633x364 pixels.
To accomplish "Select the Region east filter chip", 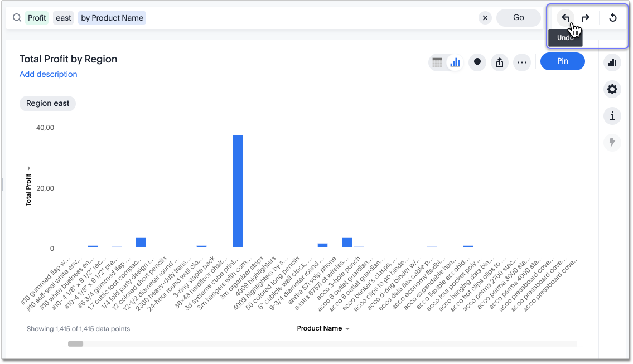I will 48,104.
